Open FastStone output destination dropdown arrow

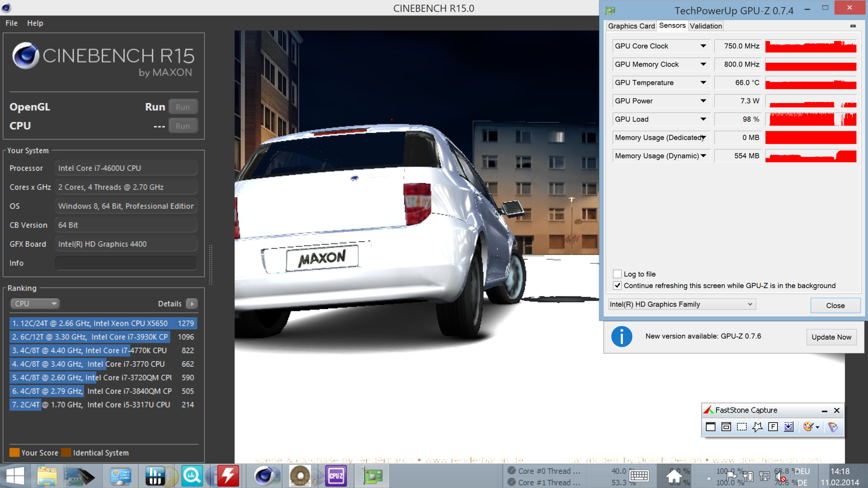[x=817, y=427]
